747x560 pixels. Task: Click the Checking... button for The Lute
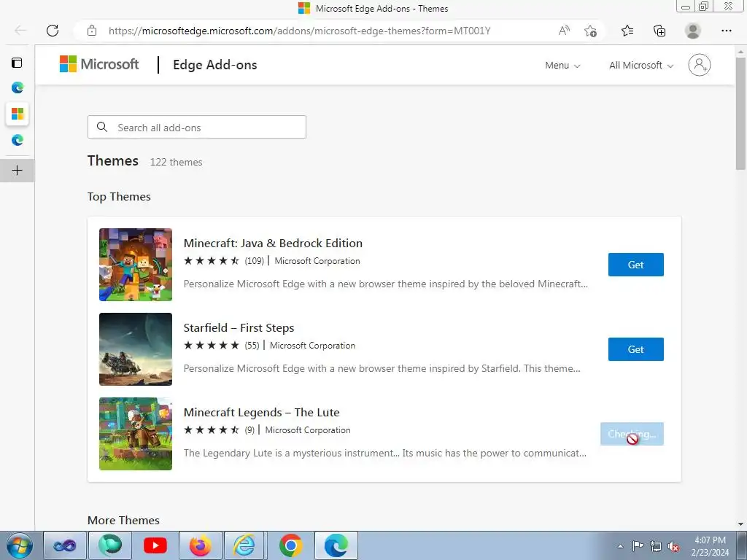[x=632, y=434]
